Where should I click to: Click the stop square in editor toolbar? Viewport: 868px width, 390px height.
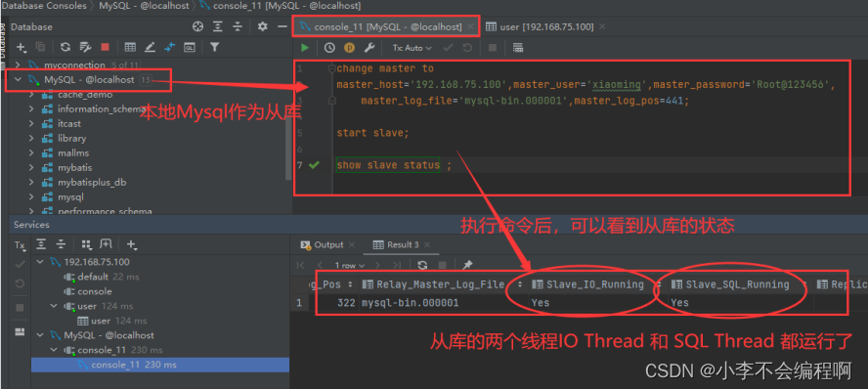[x=492, y=48]
